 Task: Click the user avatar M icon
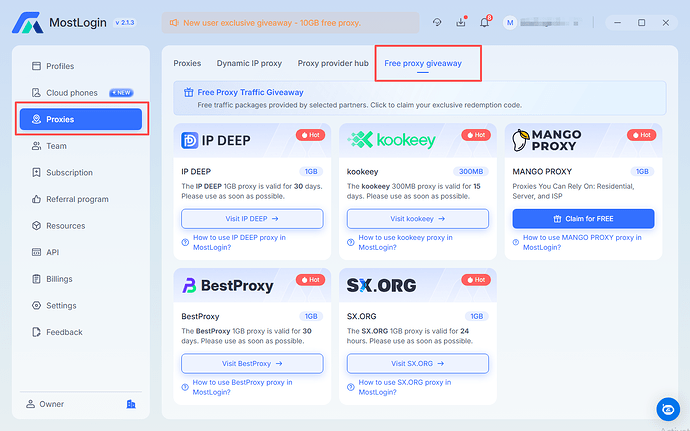pos(510,22)
